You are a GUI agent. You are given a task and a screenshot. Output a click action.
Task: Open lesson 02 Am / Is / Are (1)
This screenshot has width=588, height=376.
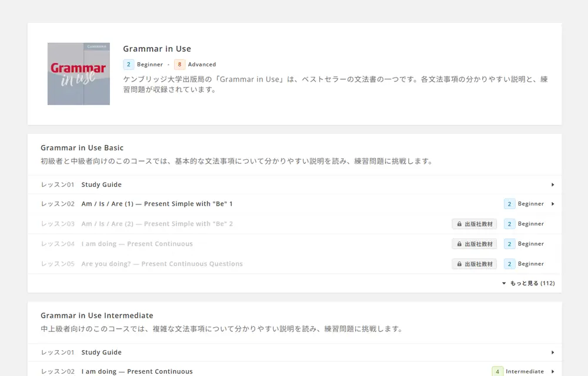pyautogui.click(x=157, y=204)
